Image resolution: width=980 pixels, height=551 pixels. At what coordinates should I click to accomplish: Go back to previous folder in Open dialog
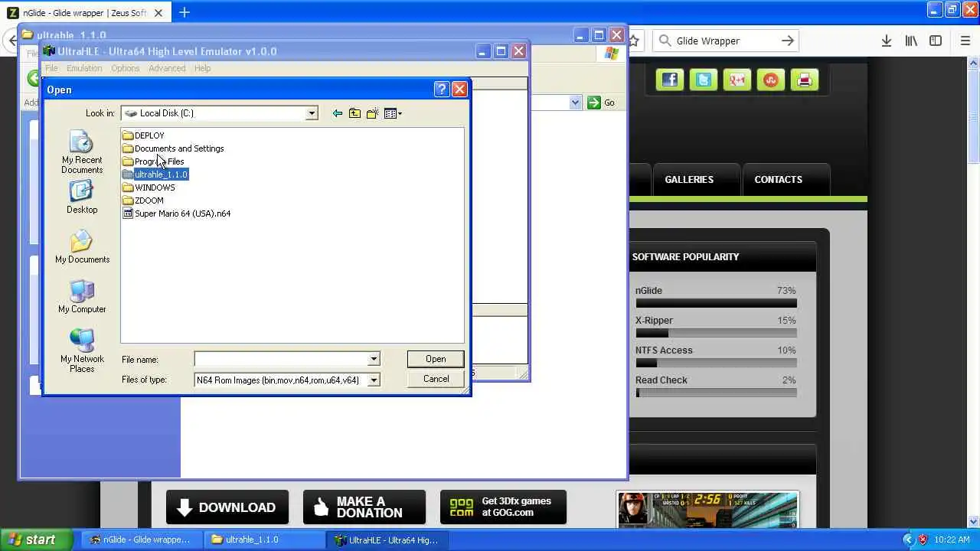pos(337,113)
